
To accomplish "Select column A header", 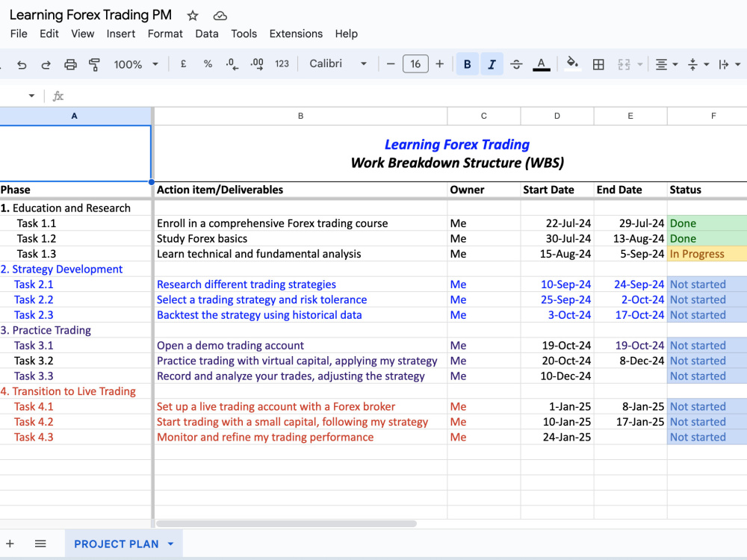I will pyautogui.click(x=74, y=116).
